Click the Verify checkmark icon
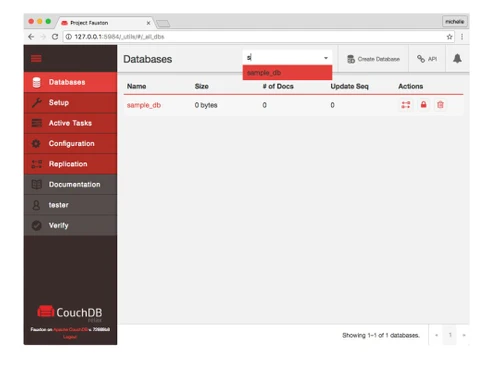This screenshot has height=375, width=500. (36, 226)
